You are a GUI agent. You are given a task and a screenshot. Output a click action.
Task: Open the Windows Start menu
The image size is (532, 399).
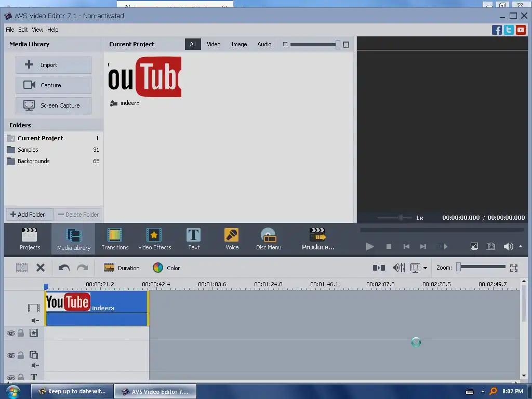point(12,392)
